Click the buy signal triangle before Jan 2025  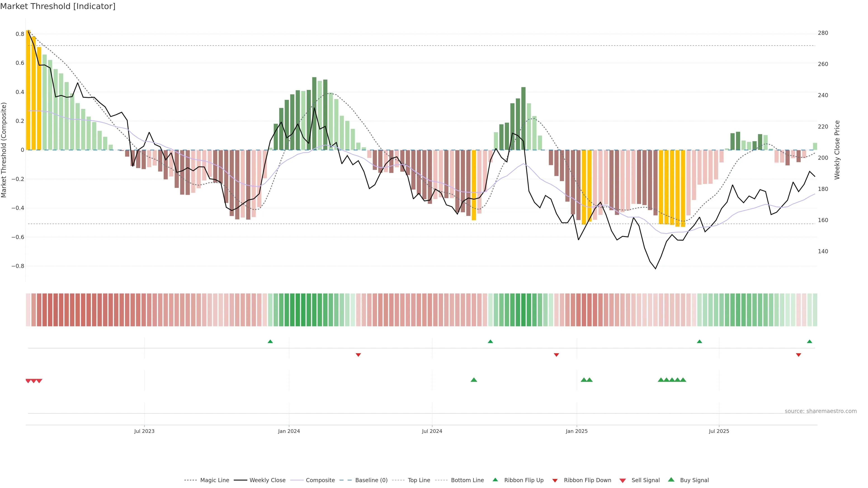474,380
